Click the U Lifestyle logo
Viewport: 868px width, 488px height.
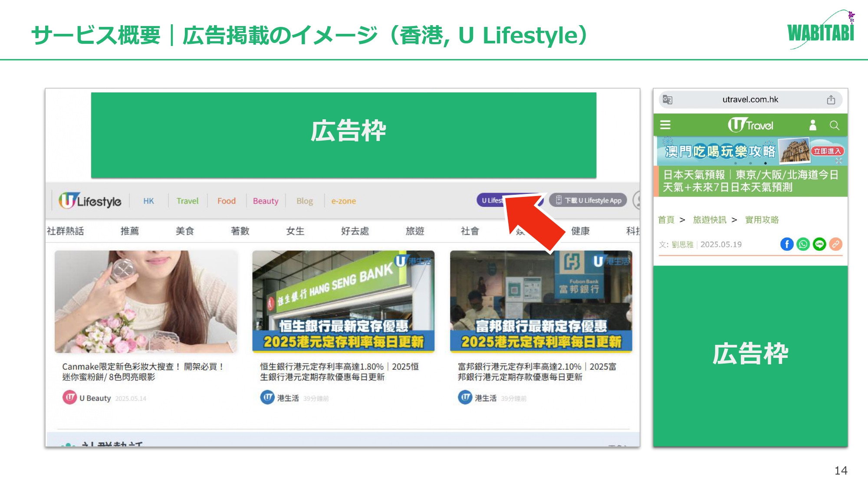click(90, 201)
